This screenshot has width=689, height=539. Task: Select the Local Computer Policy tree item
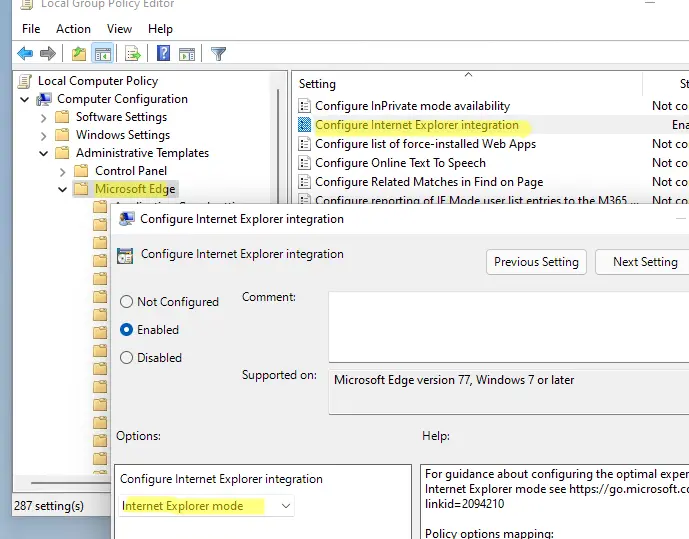(98, 81)
